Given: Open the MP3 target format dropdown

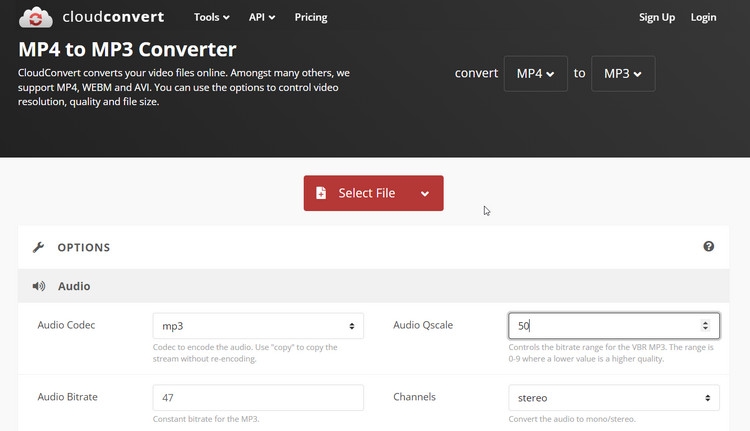Looking at the screenshot, I should click(623, 74).
